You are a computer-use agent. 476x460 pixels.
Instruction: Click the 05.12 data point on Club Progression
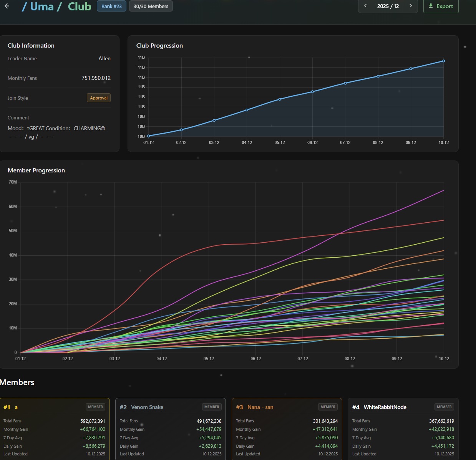(x=280, y=99)
